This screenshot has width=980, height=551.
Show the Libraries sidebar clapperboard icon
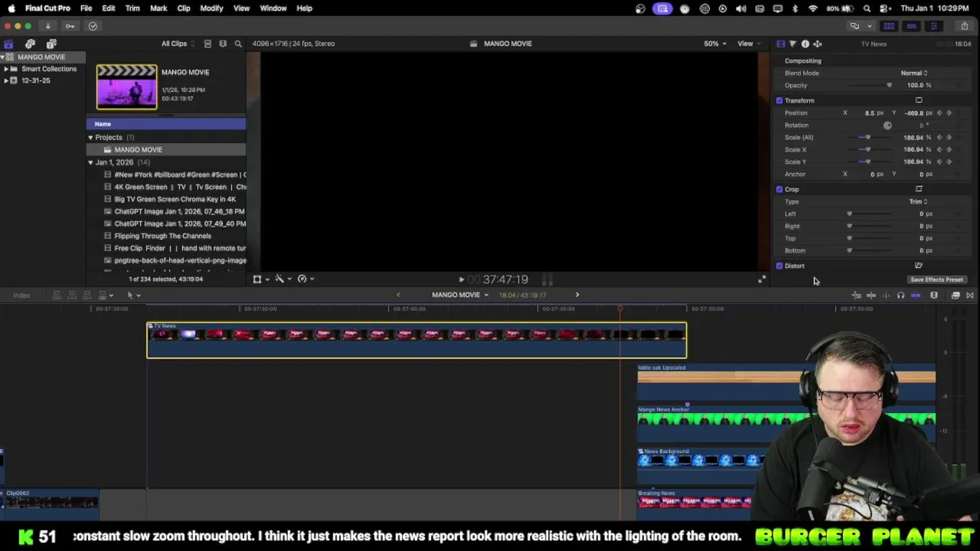point(8,44)
